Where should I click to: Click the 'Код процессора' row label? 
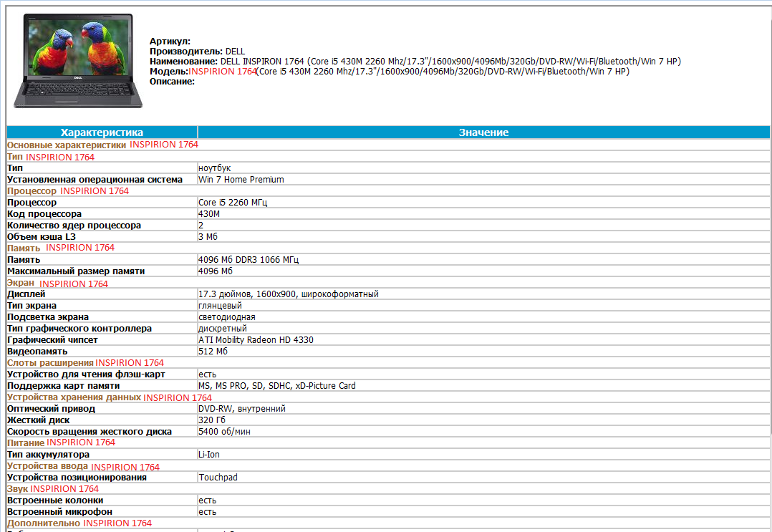(x=44, y=214)
